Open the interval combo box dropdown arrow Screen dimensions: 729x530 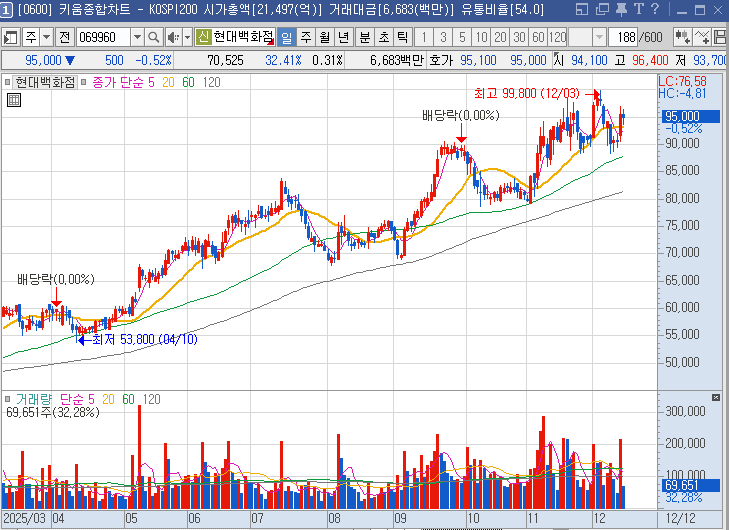coord(600,37)
